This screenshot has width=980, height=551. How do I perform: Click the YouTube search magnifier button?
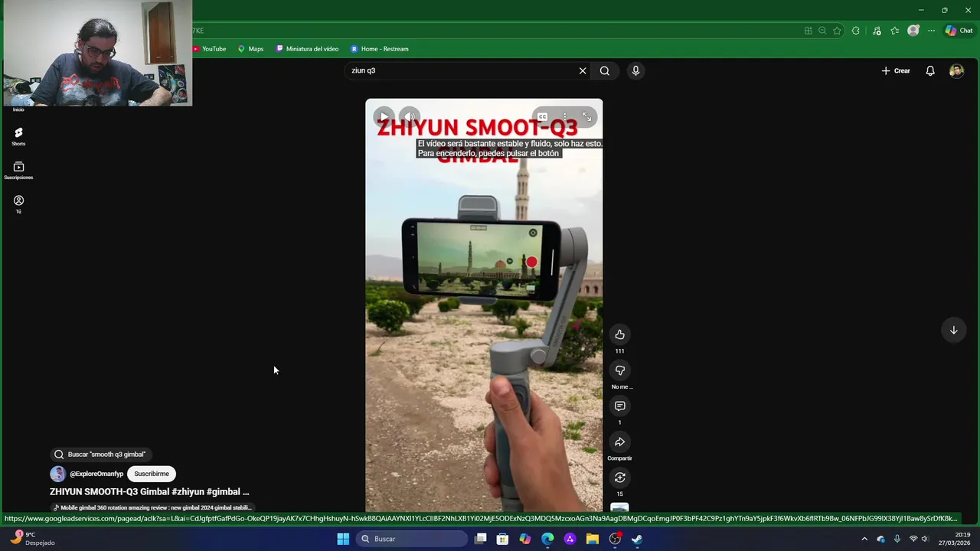pyautogui.click(x=605, y=70)
